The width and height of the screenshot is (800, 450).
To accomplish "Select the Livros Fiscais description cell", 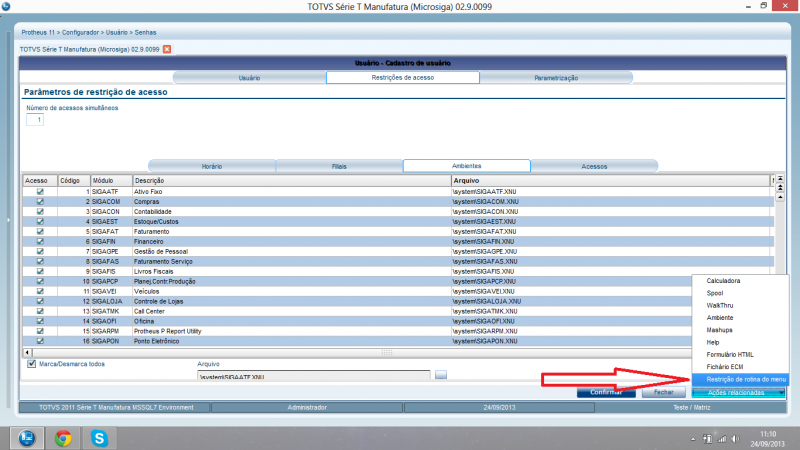I will (291, 271).
